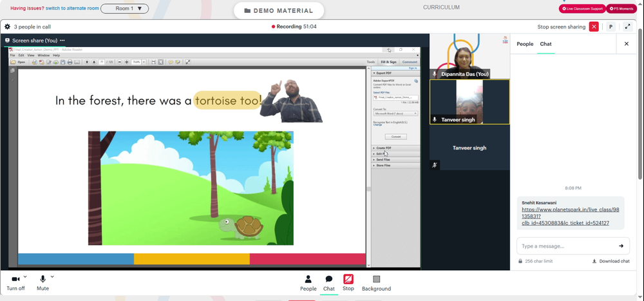Image resolution: width=644 pixels, height=301 pixels.
Task: Click the red stop screen sharing X
Action: [594, 26]
